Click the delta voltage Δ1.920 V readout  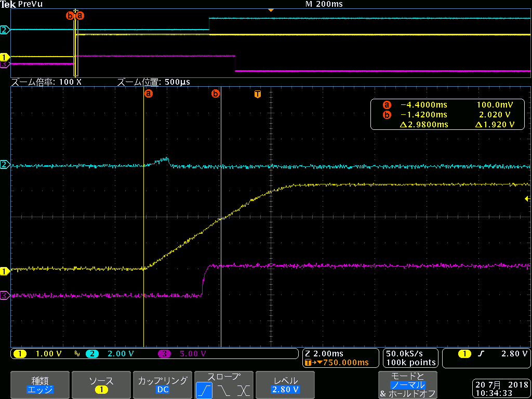coord(495,125)
